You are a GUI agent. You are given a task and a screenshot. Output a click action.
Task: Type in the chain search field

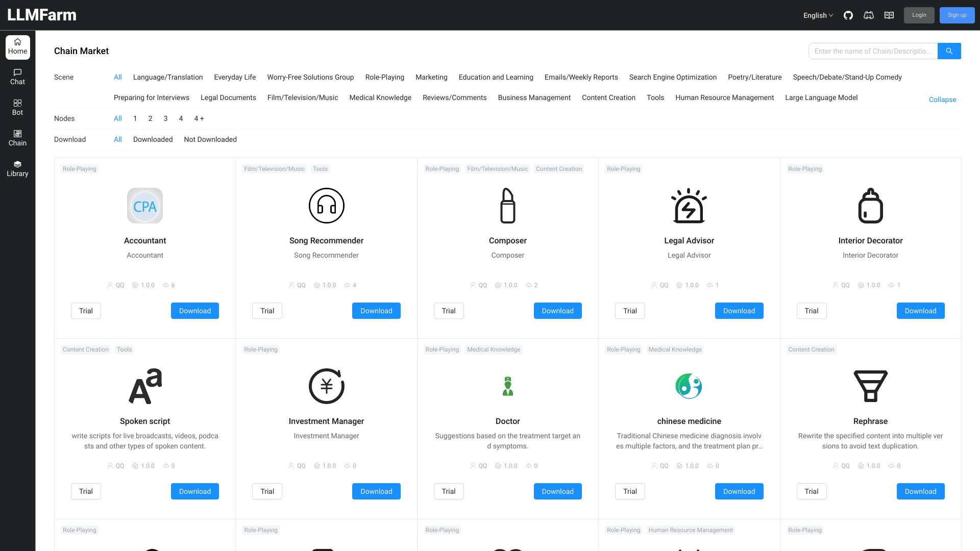(873, 51)
